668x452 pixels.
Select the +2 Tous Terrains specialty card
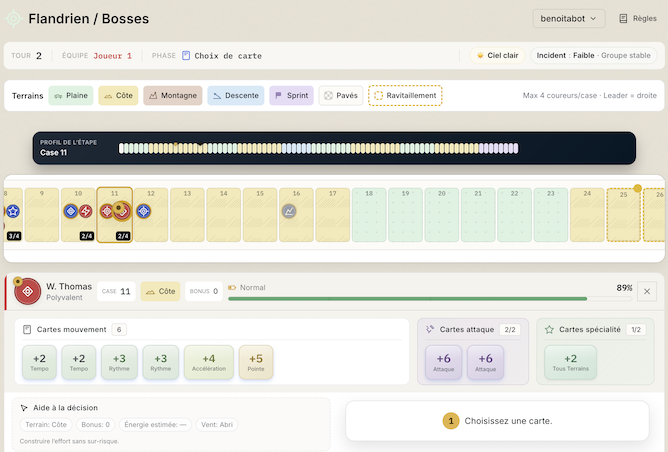[x=570, y=363]
